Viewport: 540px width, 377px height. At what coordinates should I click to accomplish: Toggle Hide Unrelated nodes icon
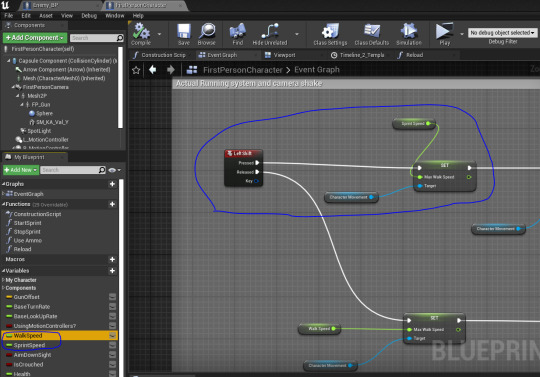(270, 34)
